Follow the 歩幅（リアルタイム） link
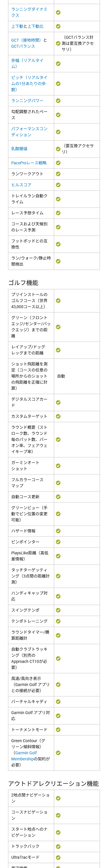 click(27, 63)
